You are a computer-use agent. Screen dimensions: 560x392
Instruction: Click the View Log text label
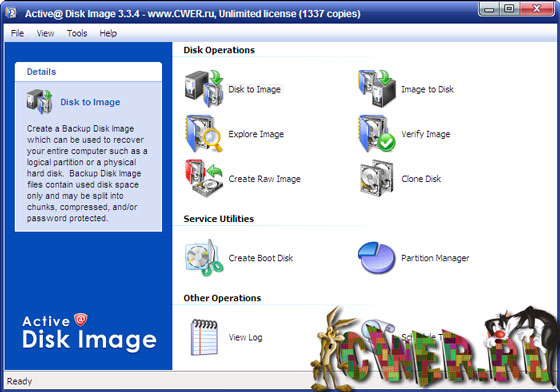click(x=245, y=337)
